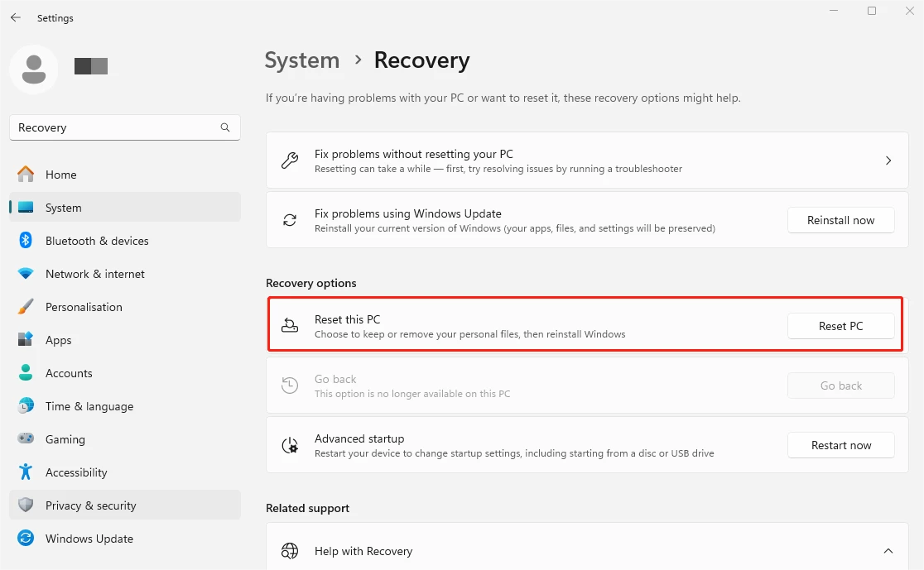Click the Restart now button
924x570 pixels.
click(841, 445)
